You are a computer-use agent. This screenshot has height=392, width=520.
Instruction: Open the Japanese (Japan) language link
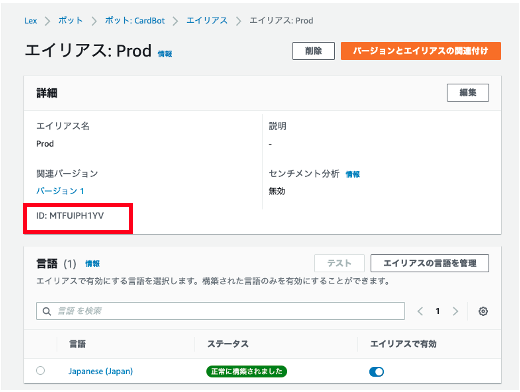(x=101, y=371)
